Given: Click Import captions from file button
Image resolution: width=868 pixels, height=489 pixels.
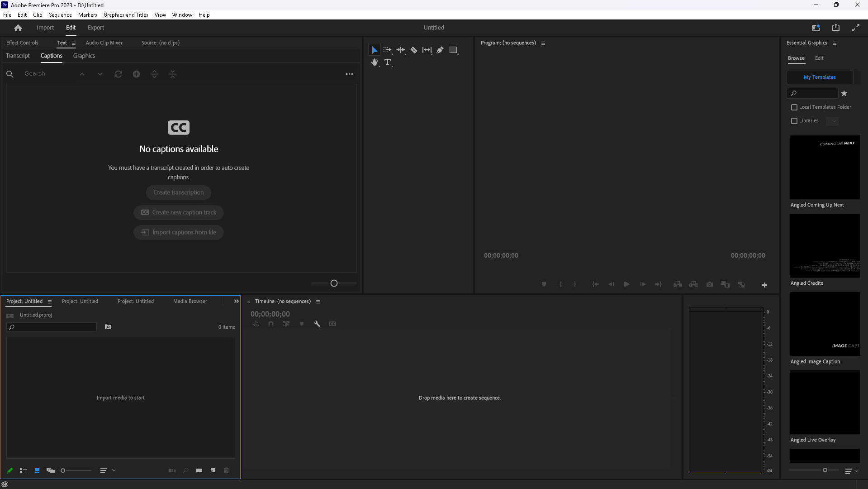Looking at the screenshot, I should coord(179,232).
